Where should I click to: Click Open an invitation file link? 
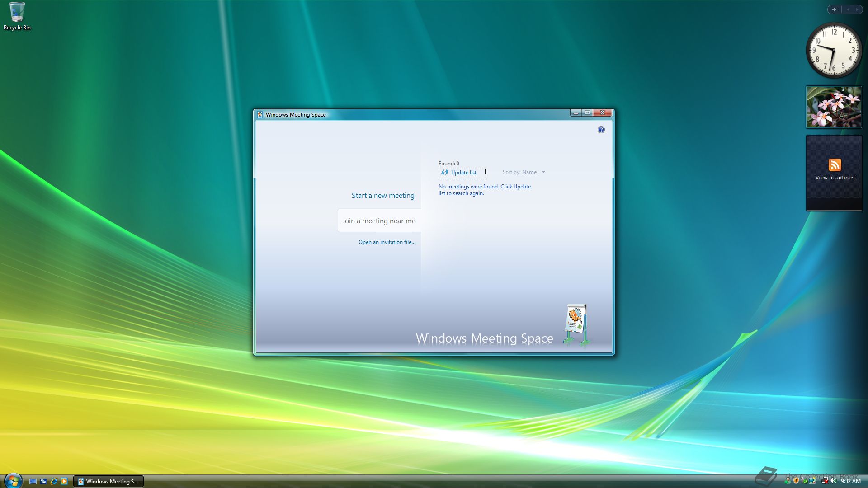[x=387, y=242]
